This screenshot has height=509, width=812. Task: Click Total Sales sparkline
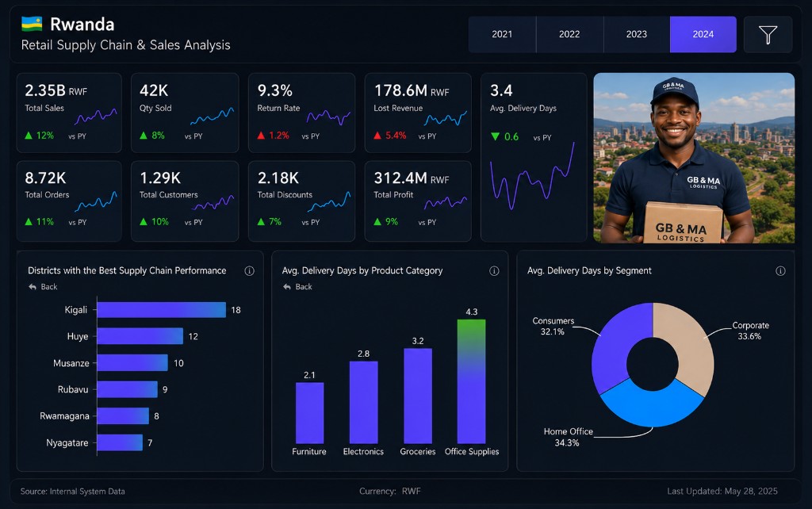[96, 117]
